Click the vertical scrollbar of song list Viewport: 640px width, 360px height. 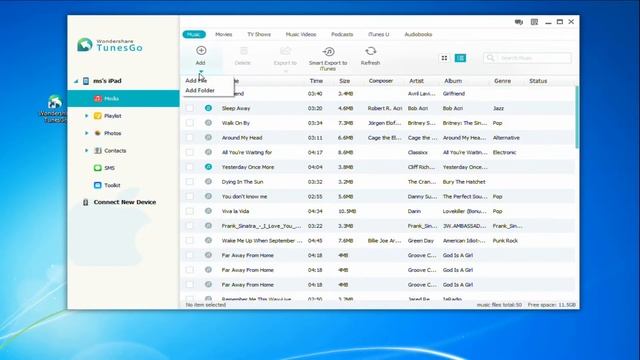click(577, 117)
